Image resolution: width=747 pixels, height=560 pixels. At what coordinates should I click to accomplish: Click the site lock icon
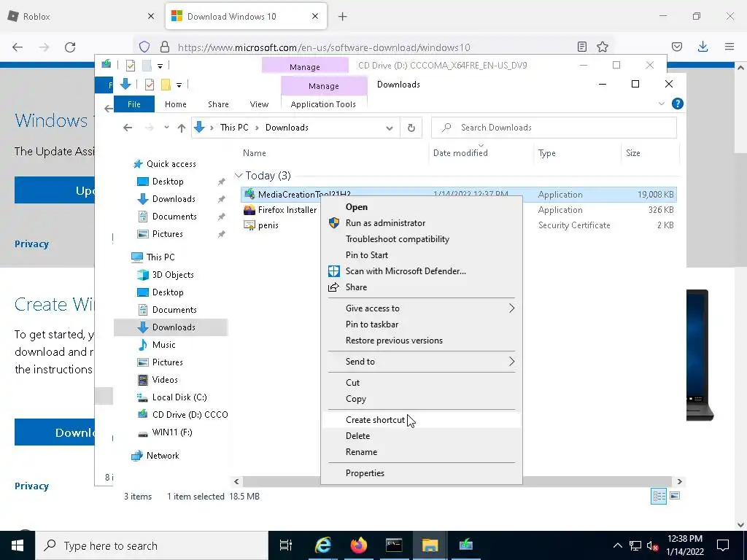(165, 47)
